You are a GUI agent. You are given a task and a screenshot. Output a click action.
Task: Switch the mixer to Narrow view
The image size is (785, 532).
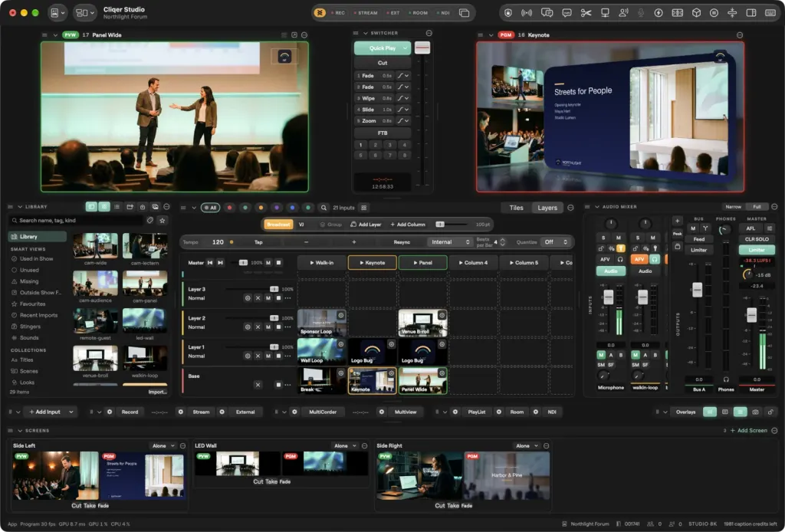(733, 207)
